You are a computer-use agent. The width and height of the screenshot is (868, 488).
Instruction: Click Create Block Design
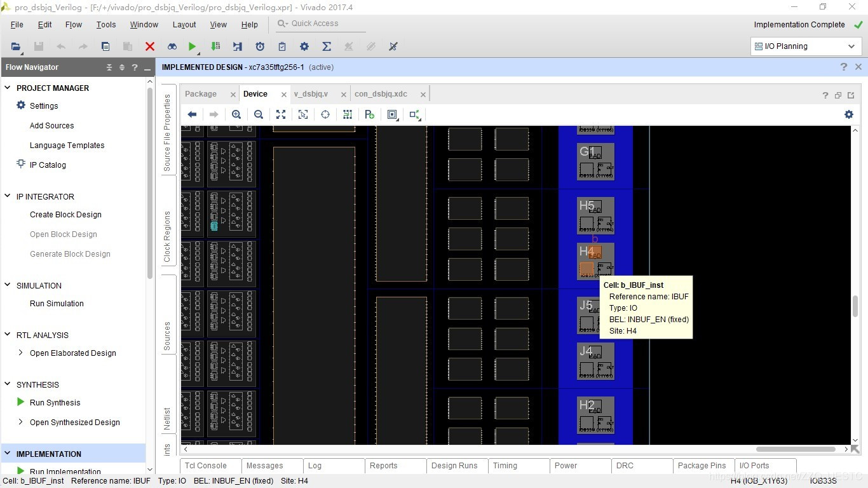click(x=65, y=215)
